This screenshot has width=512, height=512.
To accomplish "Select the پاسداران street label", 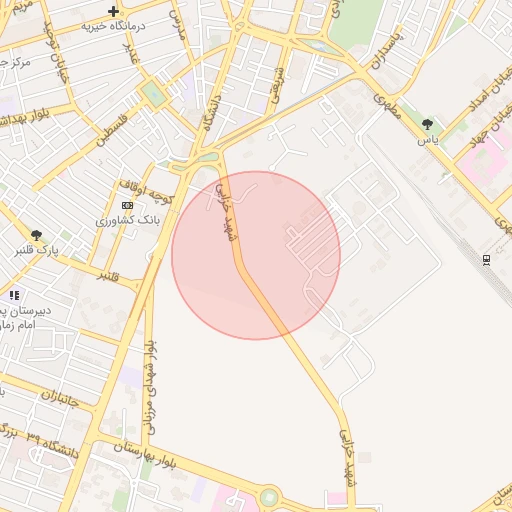I will pos(387,50).
